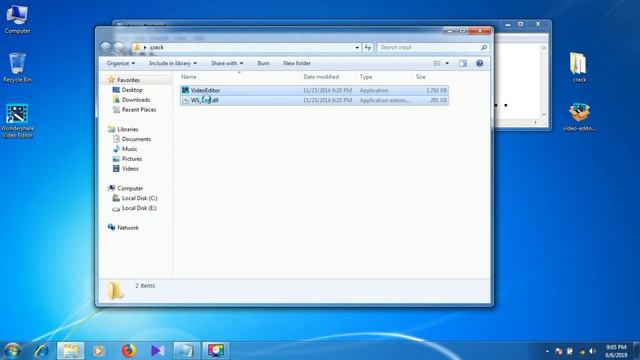Image resolution: width=640 pixels, height=360 pixels.
Task: Open the Windows Start menu
Action: pyautogui.click(x=12, y=351)
